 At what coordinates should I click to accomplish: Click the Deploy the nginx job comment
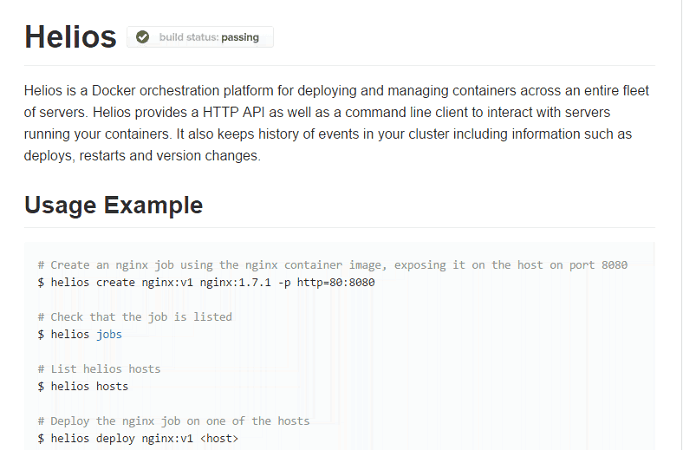[174, 421]
